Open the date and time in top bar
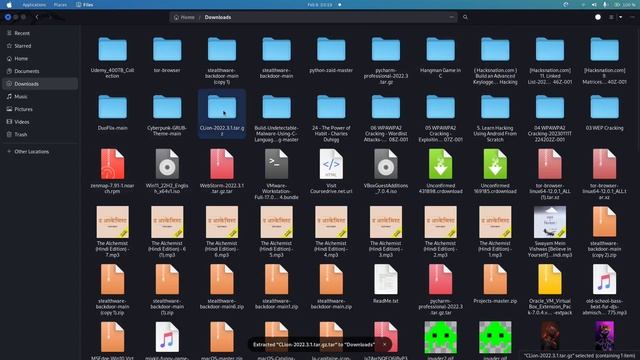Viewport: 640px width, 360px height. [320, 4]
